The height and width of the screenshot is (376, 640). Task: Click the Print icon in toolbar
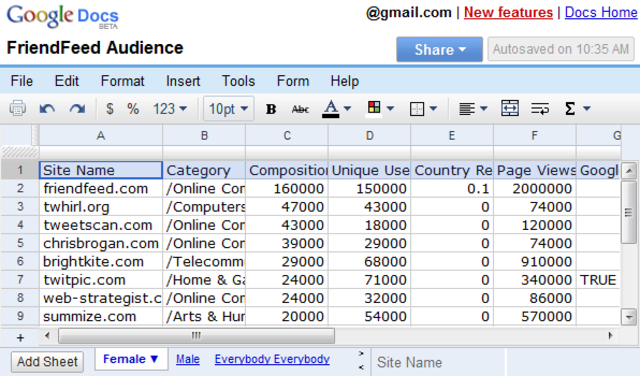(x=18, y=109)
